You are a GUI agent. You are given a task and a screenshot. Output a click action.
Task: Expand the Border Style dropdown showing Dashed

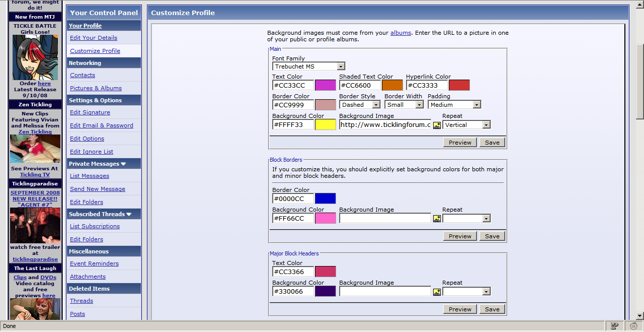376,105
